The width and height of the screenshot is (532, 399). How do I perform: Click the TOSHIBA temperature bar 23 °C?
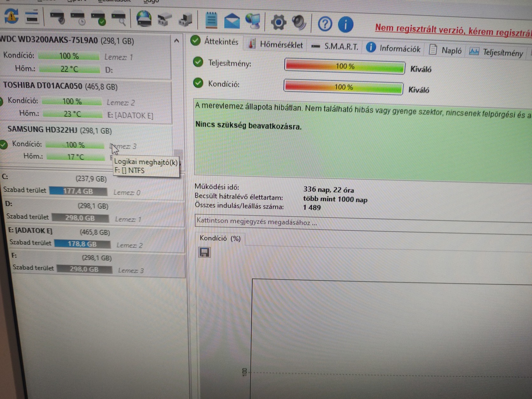pos(73,114)
